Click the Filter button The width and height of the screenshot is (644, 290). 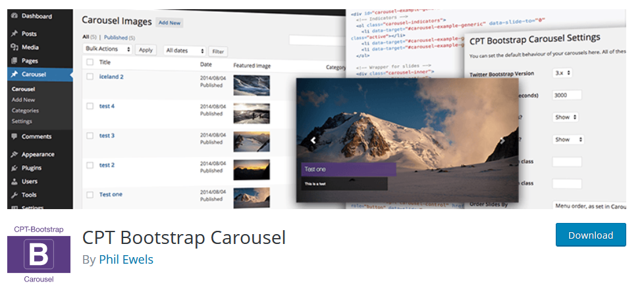tap(218, 52)
